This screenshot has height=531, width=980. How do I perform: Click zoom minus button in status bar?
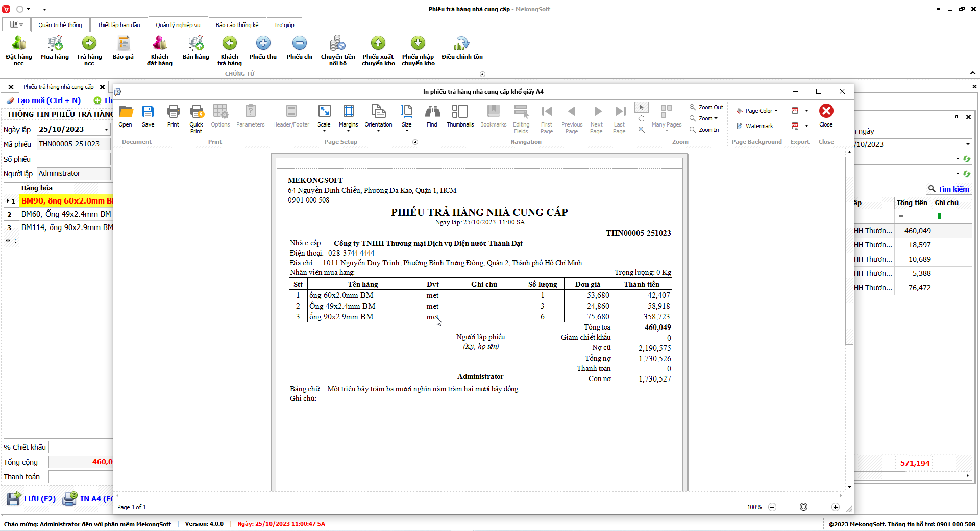pyautogui.click(x=772, y=507)
